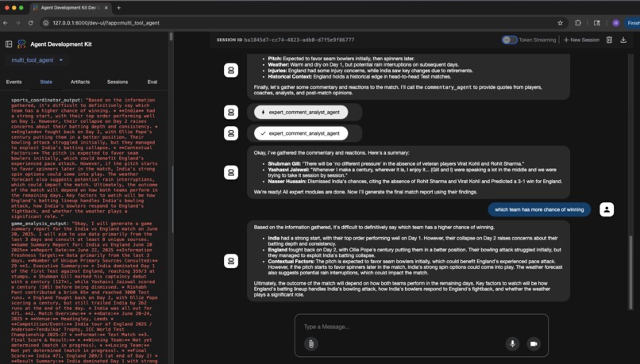Switch to the Eval tab
Screen dimensions: 640x364
click(152, 82)
